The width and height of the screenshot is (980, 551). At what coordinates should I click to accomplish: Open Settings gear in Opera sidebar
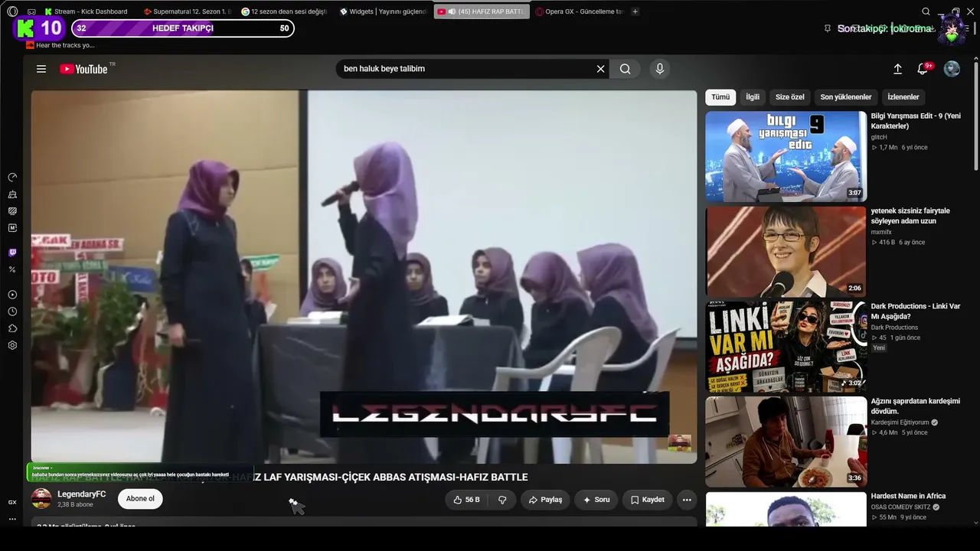12,345
